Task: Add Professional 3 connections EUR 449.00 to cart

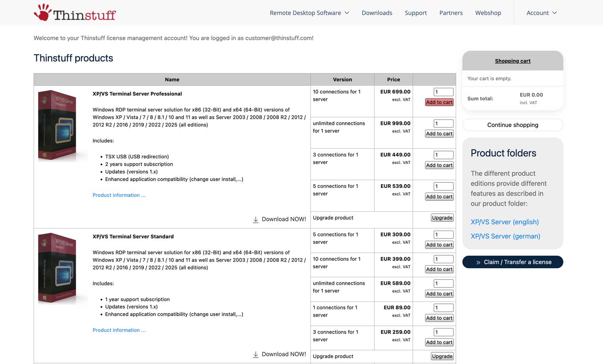Action: [x=439, y=165]
